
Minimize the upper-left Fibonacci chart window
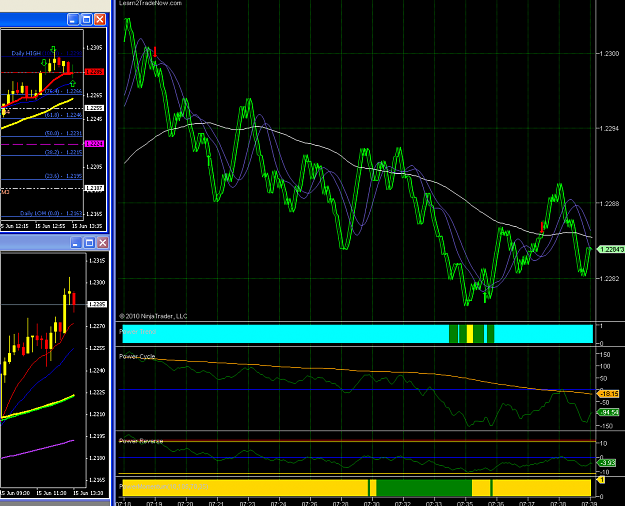click(x=73, y=19)
